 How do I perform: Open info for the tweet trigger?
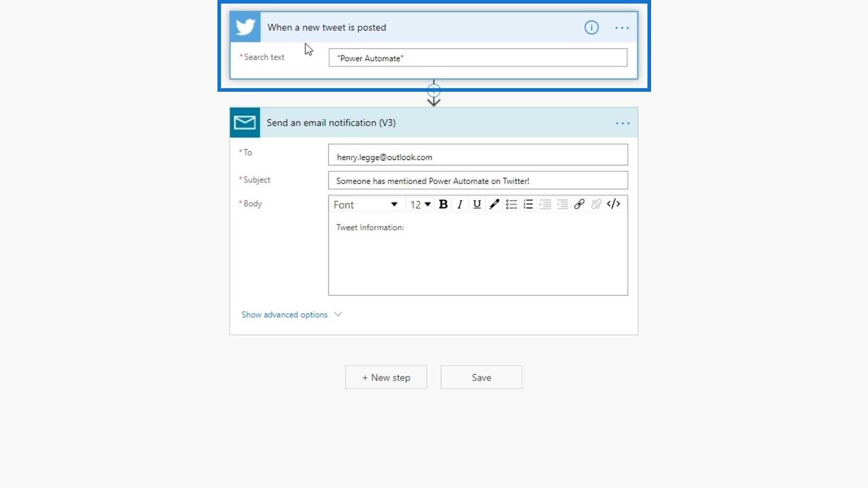(591, 27)
